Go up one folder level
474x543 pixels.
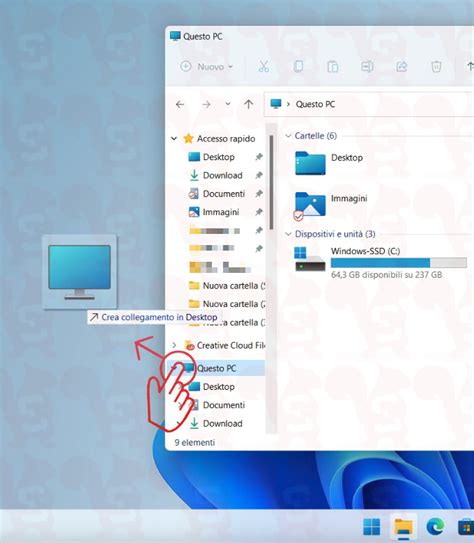pos(248,104)
